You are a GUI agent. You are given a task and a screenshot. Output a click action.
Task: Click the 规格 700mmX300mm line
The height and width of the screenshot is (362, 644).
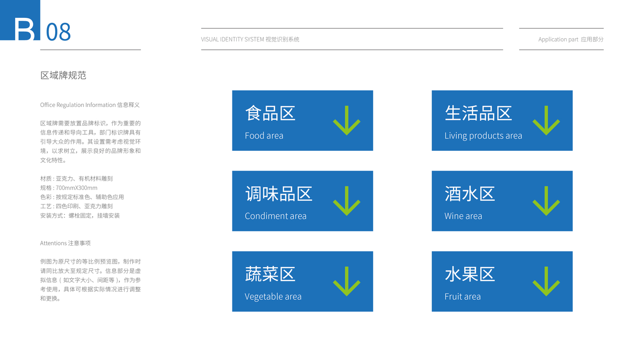(x=69, y=188)
